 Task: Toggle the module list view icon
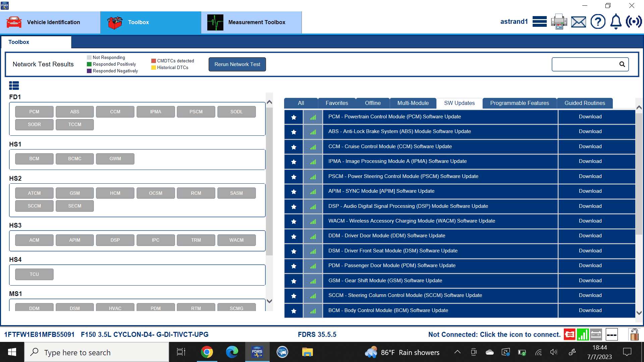point(14,86)
